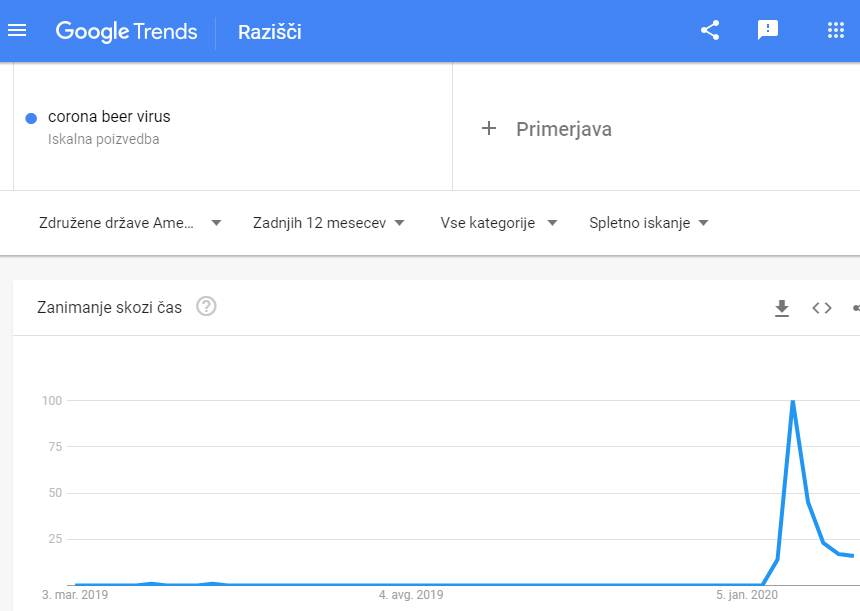The width and height of the screenshot is (860, 611).
Task: Expand the Vse kategorije dropdown
Action: click(x=499, y=223)
